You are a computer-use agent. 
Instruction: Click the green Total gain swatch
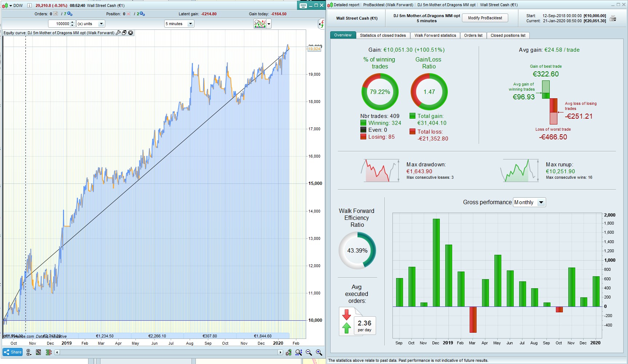pyautogui.click(x=412, y=116)
